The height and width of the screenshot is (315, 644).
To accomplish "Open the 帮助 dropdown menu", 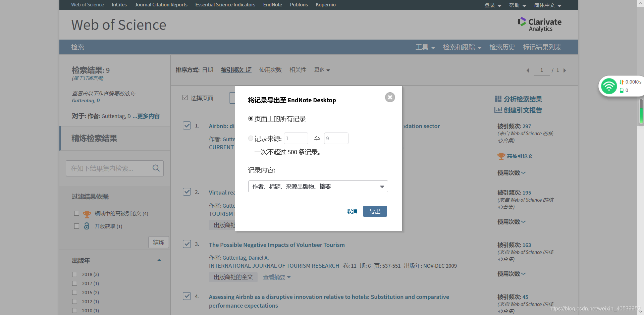I will click(518, 5).
